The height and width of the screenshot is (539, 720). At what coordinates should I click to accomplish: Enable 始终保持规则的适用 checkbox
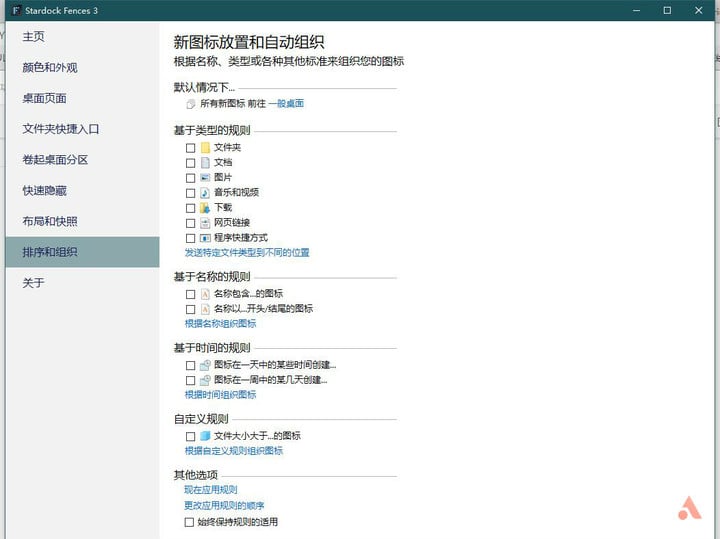click(189, 522)
